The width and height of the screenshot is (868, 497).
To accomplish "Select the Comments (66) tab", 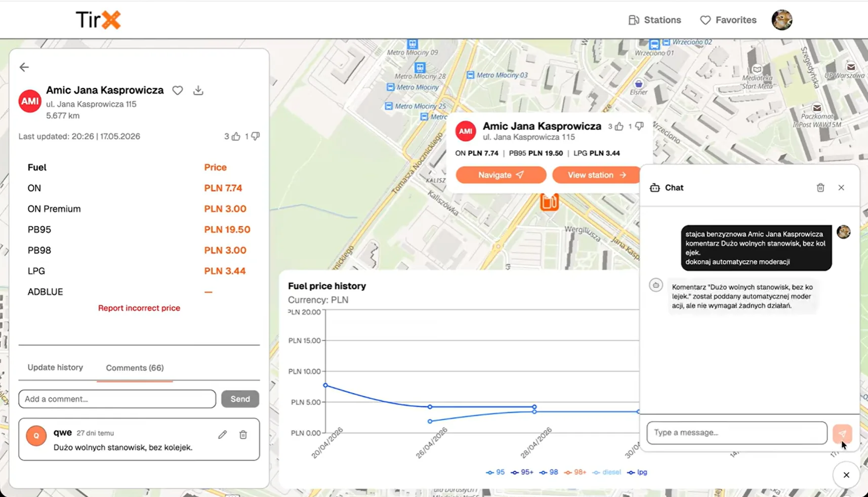I will tap(135, 368).
